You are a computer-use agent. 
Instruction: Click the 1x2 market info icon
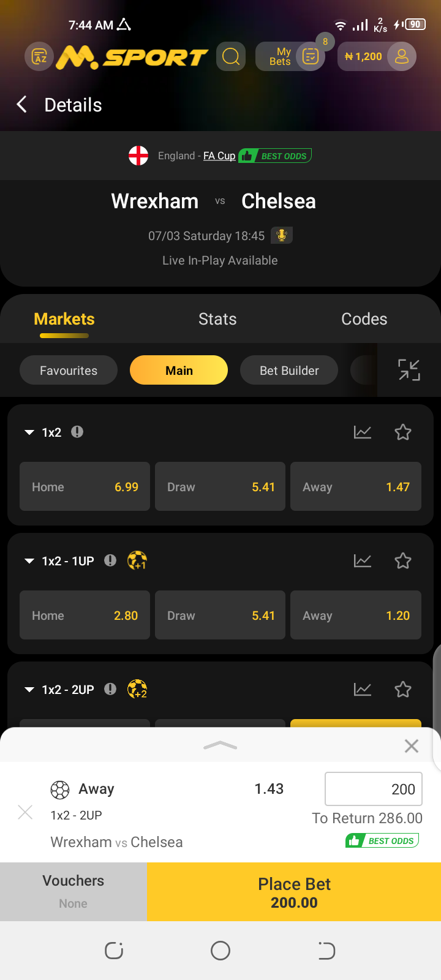tap(77, 432)
